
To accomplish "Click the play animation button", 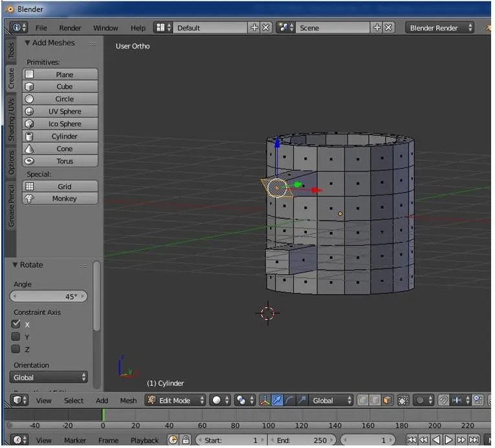I will [x=448, y=440].
